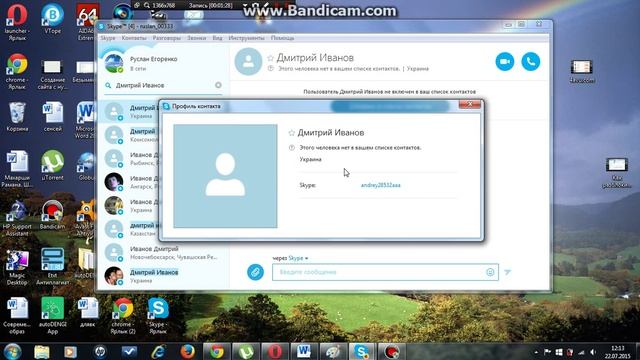Click the taskbar clock showing 22.07.2015
640x360 pixels.
click(x=618, y=352)
